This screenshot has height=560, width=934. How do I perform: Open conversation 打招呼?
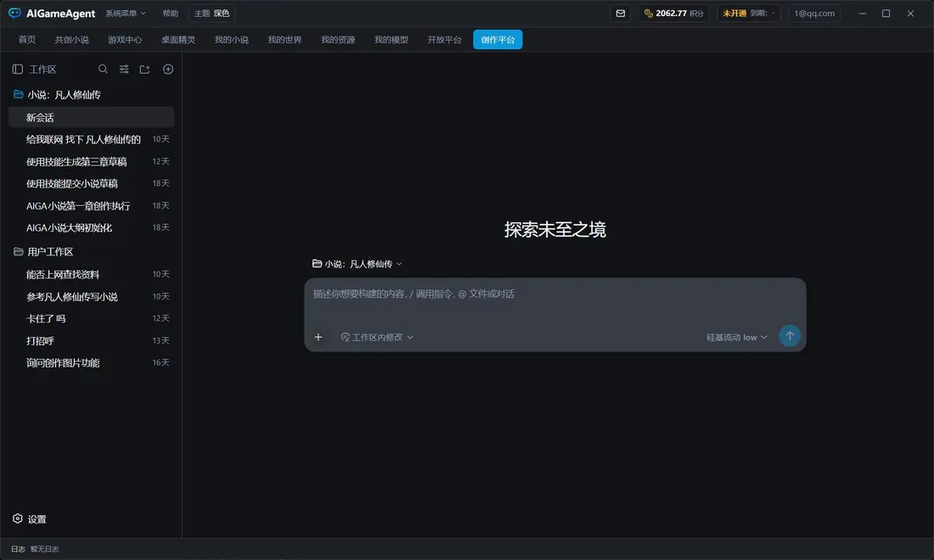[92, 340]
